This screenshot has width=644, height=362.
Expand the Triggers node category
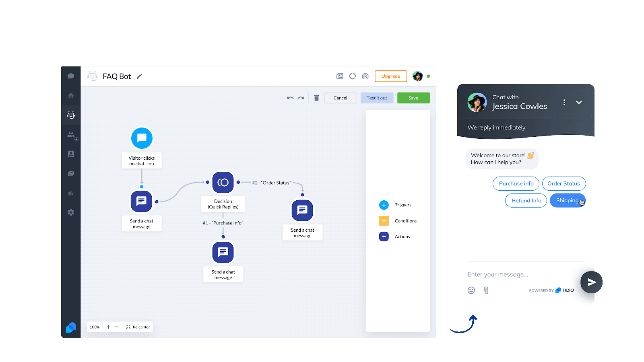pos(384,205)
